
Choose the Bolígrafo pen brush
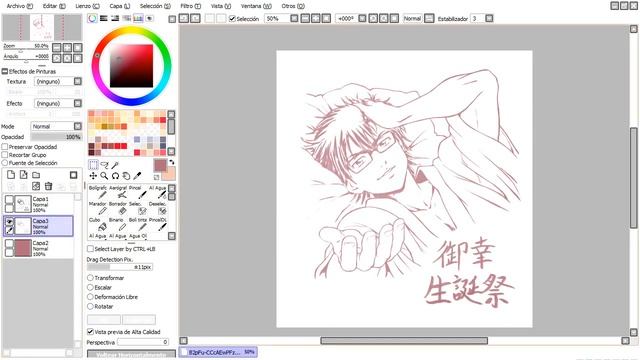[98, 192]
